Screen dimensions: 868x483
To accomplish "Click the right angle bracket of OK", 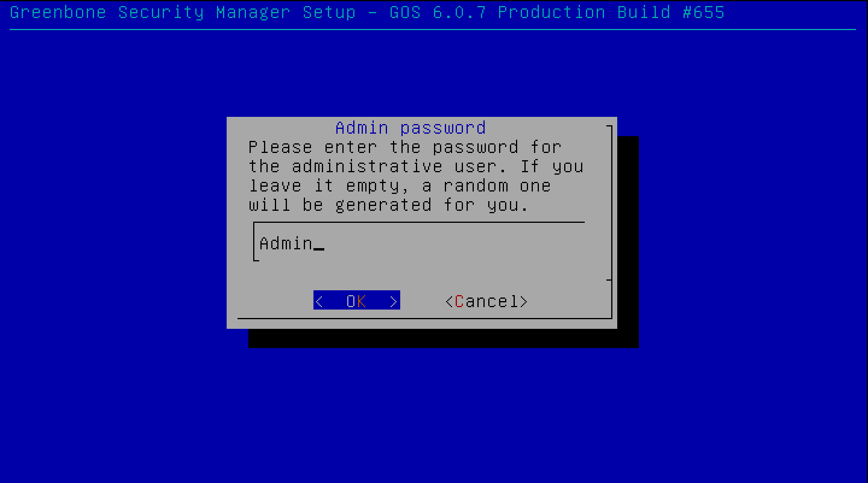I will click(394, 301).
